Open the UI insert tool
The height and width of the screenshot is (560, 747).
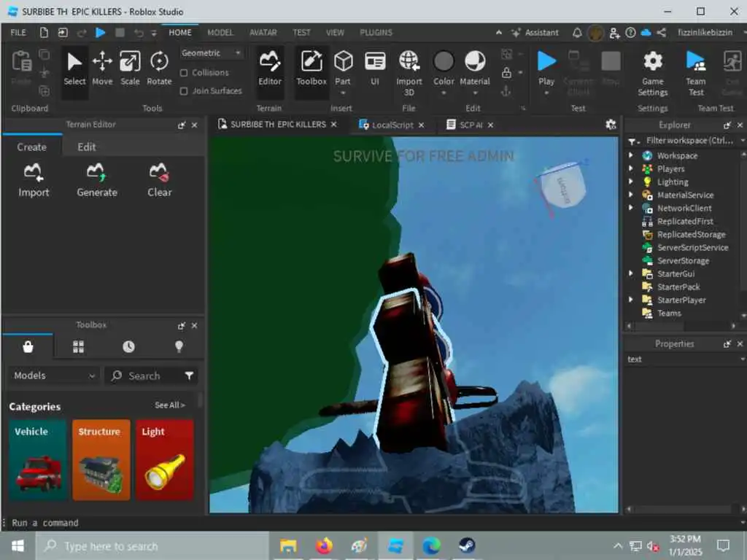[x=375, y=69]
